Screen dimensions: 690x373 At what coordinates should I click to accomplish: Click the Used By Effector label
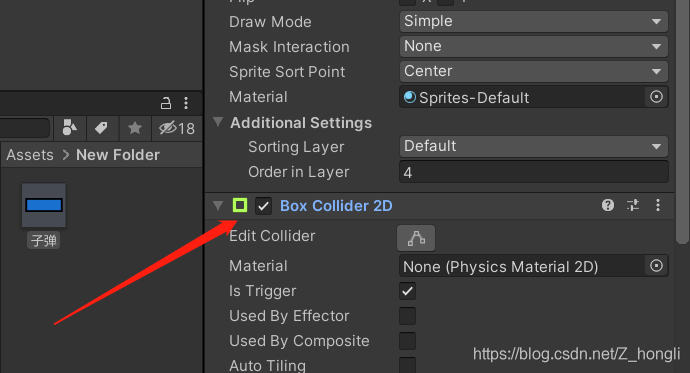(x=289, y=316)
